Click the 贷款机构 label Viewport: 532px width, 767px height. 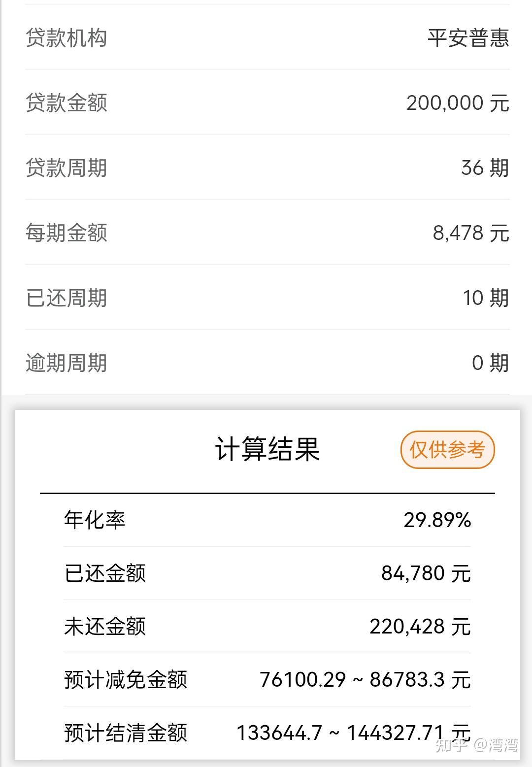(66, 38)
